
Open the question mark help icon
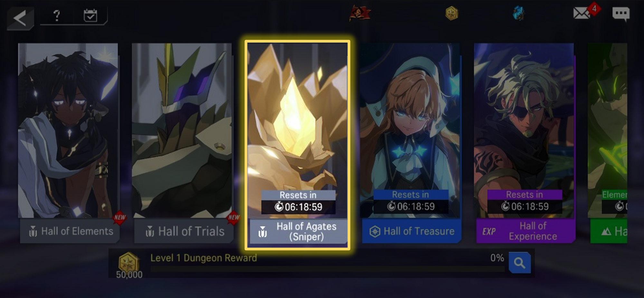click(57, 15)
